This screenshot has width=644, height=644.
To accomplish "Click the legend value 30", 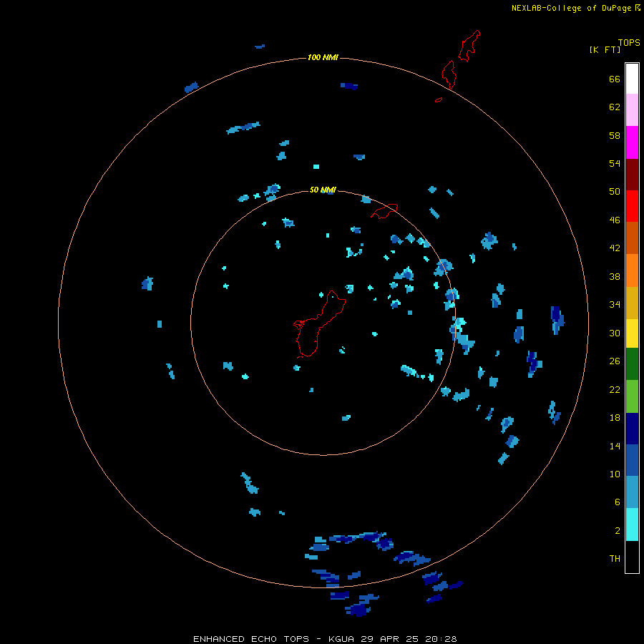I will click(615, 333).
